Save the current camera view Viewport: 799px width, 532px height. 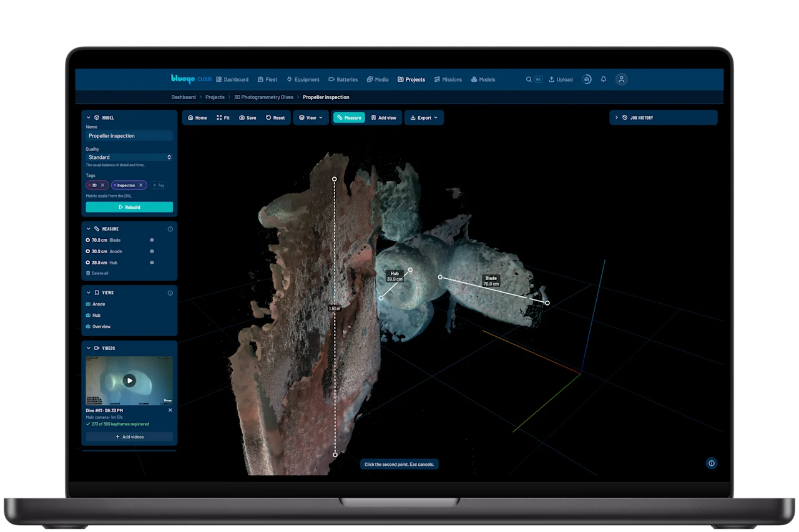[248, 117]
